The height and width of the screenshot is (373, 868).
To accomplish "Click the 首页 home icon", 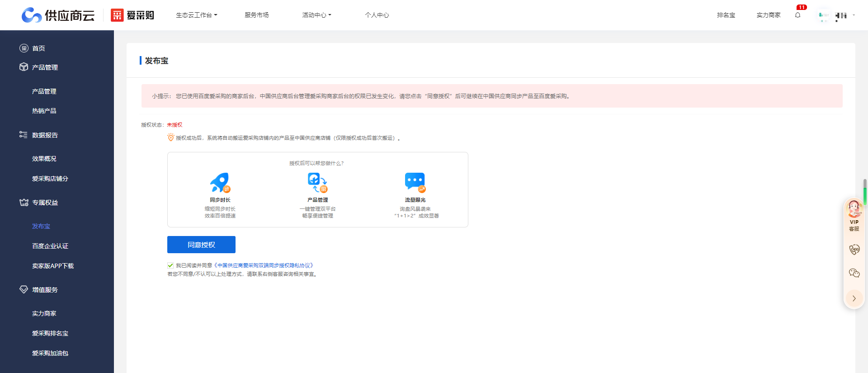I will pyautogui.click(x=24, y=48).
